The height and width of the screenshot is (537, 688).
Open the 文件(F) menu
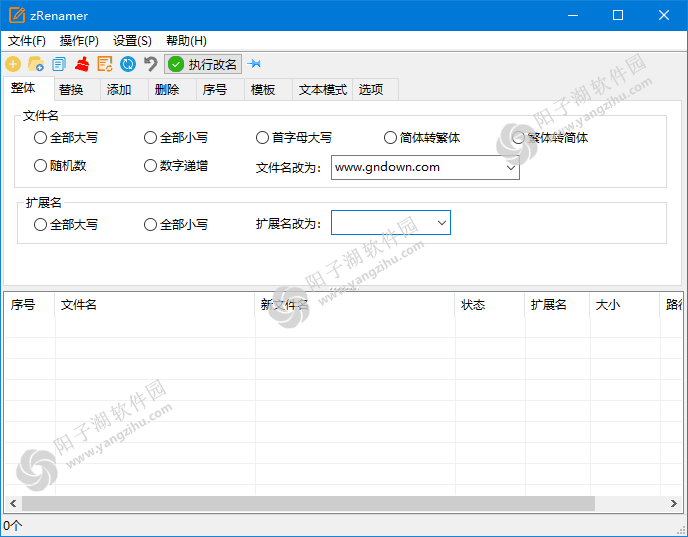pyautogui.click(x=27, y=41)
